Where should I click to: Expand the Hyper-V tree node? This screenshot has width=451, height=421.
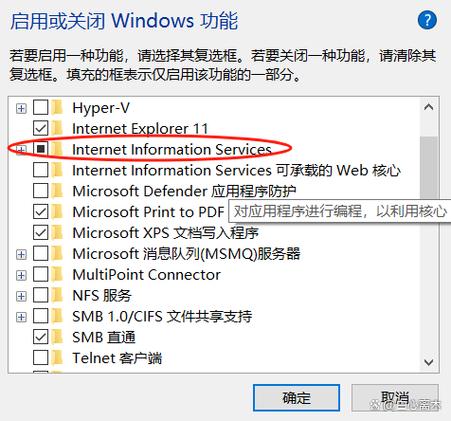click(x=21, y=108)
